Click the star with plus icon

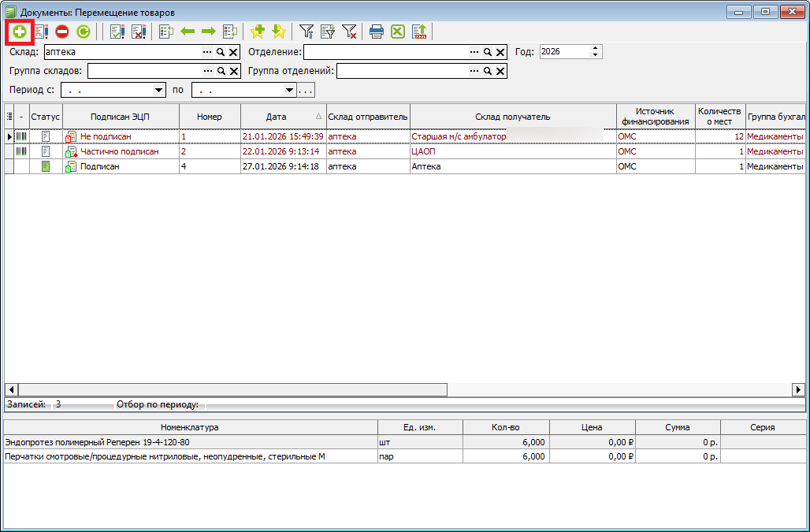[257, 32]
